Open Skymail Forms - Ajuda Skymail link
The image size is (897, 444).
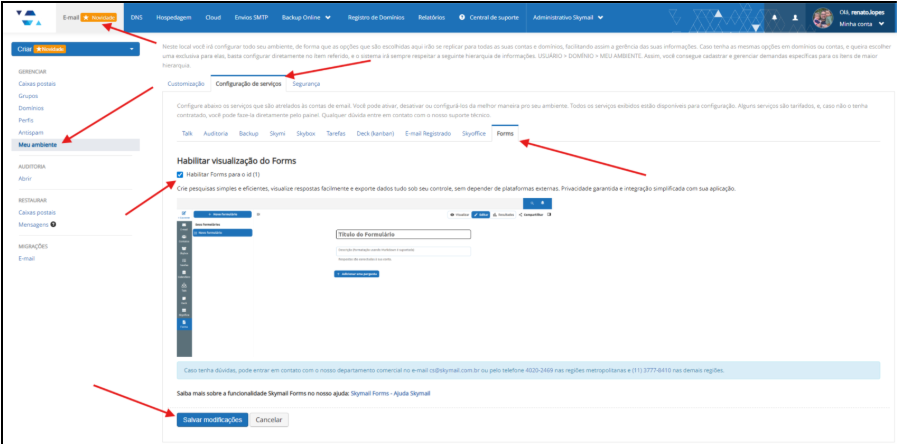tap(390, 393)
